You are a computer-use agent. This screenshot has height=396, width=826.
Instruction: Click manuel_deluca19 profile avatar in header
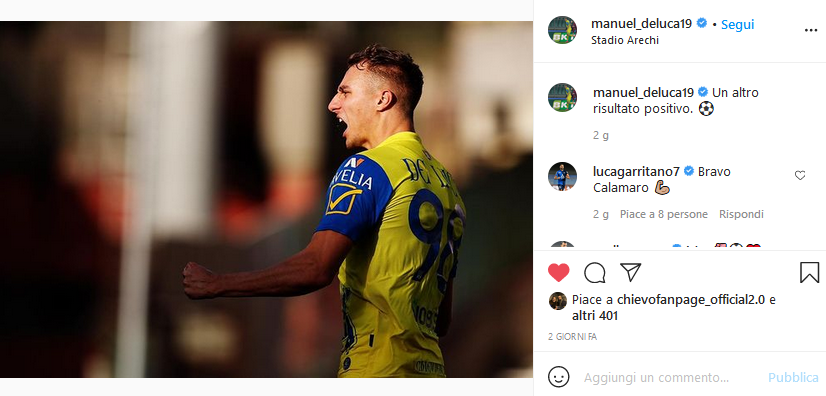[562, 30]
